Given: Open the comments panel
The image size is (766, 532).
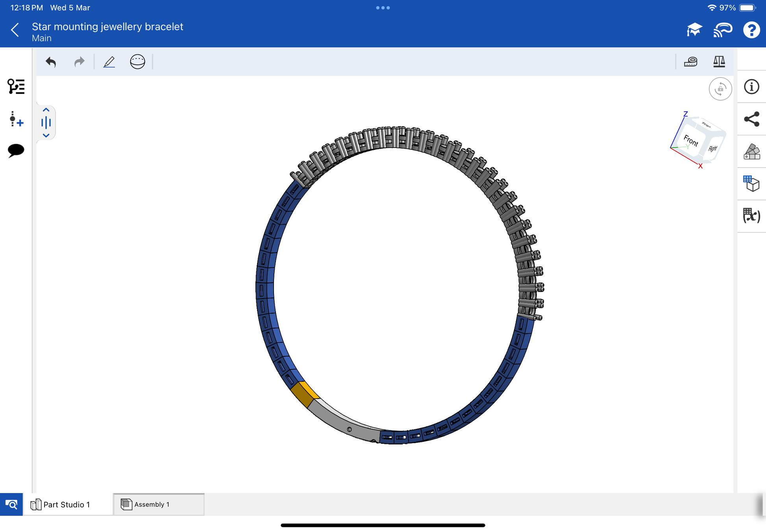Looking at the screenshot, I should [16, 150].
